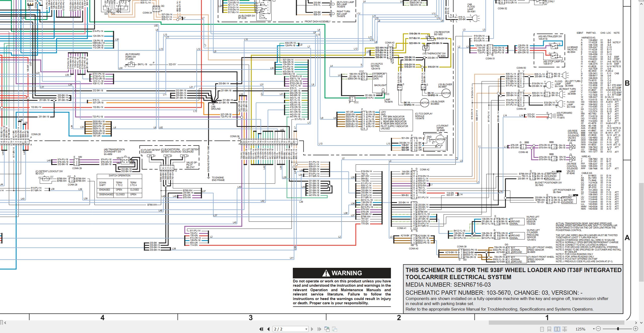Click the CAB FLOOD LAMP label
Viewport: 644px width, 333px height.
(x=471, y=8)
